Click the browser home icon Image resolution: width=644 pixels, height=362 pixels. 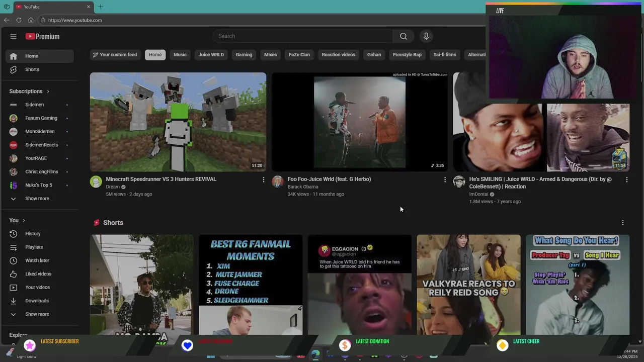[x=31, y=20]
